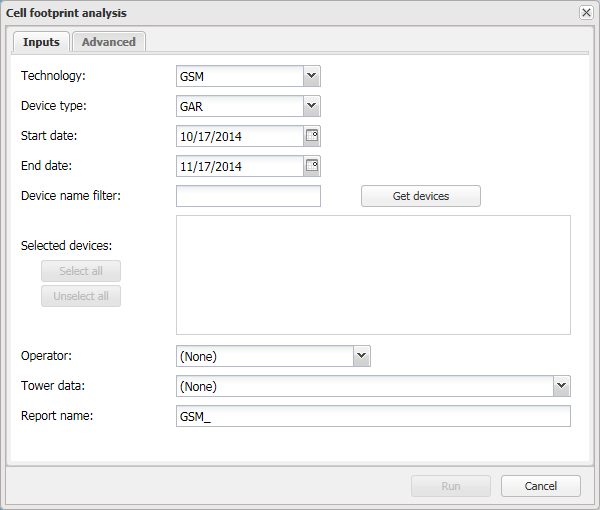Click the Unselect all button
This screenshot has height=510, width=600.
pyautogui.click(x=81, y=296)
